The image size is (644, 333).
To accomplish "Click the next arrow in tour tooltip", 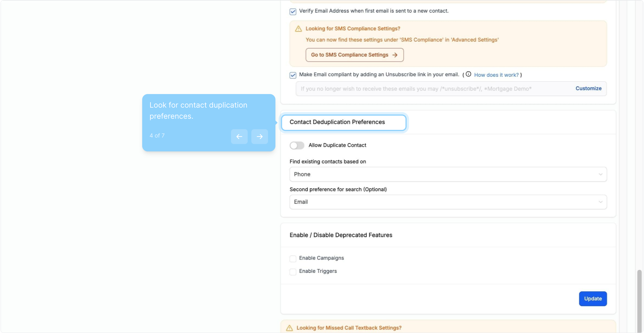I will [x=259, y=137].
